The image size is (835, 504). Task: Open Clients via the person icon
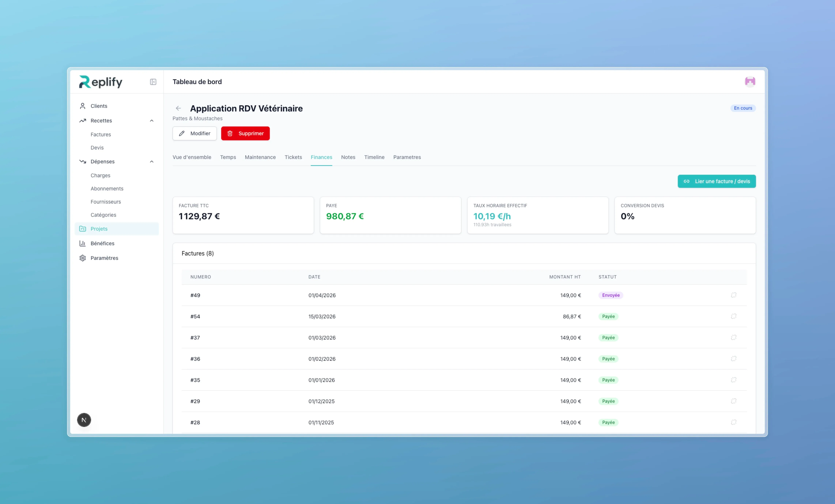[82, 106]
